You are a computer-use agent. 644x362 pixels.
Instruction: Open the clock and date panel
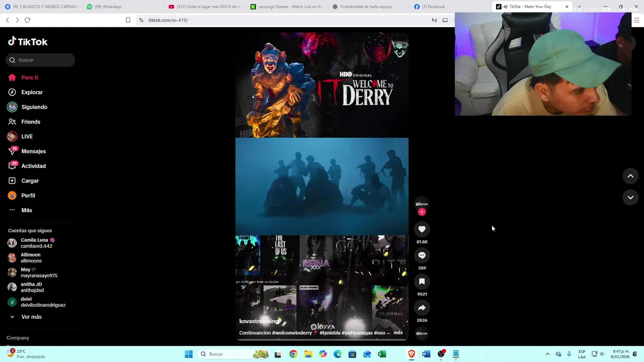620,354
